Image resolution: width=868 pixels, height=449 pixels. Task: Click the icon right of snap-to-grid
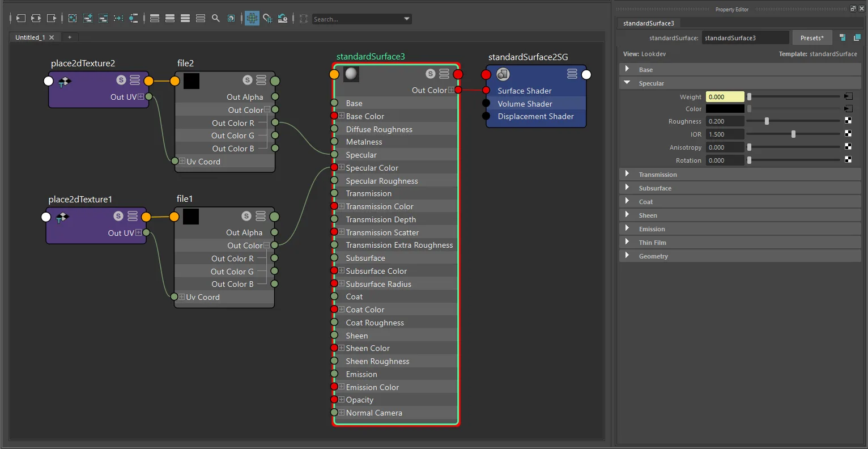pyautogui.click(x=283, y=19)
